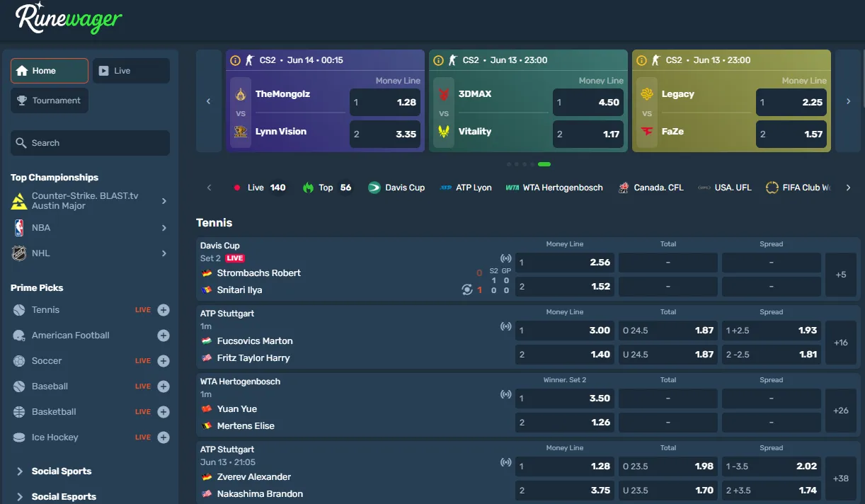Click the match tracker icon beside Snitari Ilya

point(466,290)
